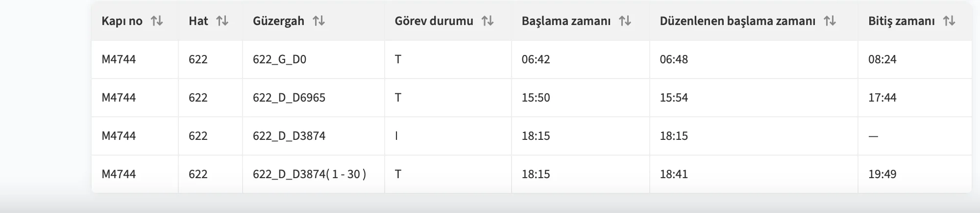Select route cell 622_G_D0
980x213 pixels.
point(279,59)
